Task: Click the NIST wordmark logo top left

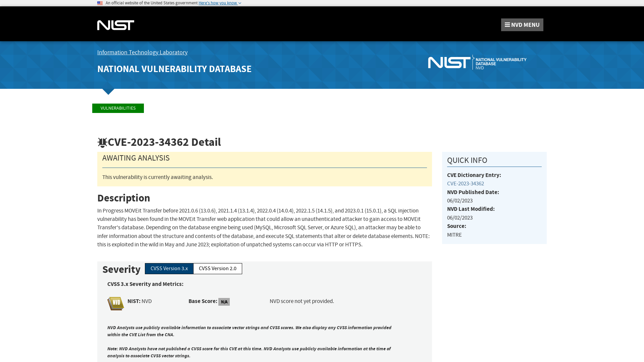Action: click(x=115, y=25)
